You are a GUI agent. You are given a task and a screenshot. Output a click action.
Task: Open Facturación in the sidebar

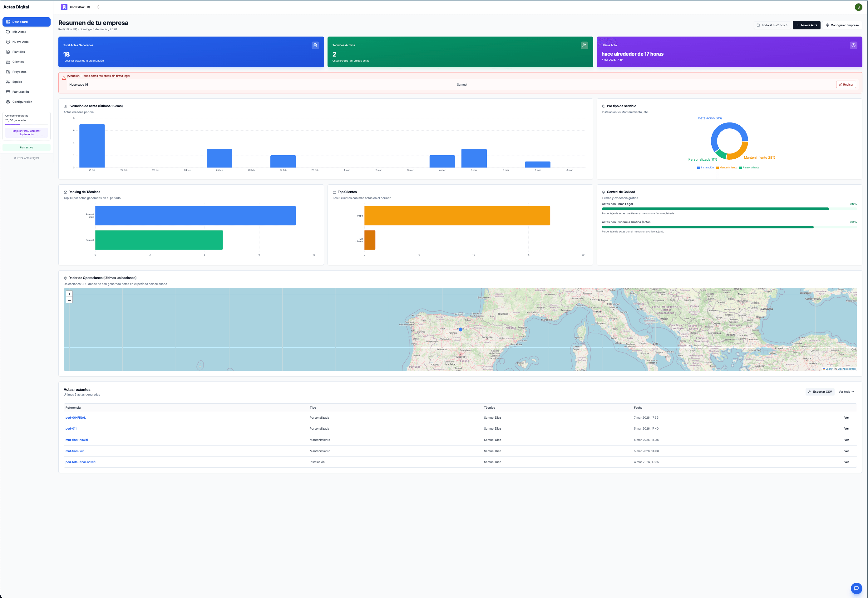(20, 92)
